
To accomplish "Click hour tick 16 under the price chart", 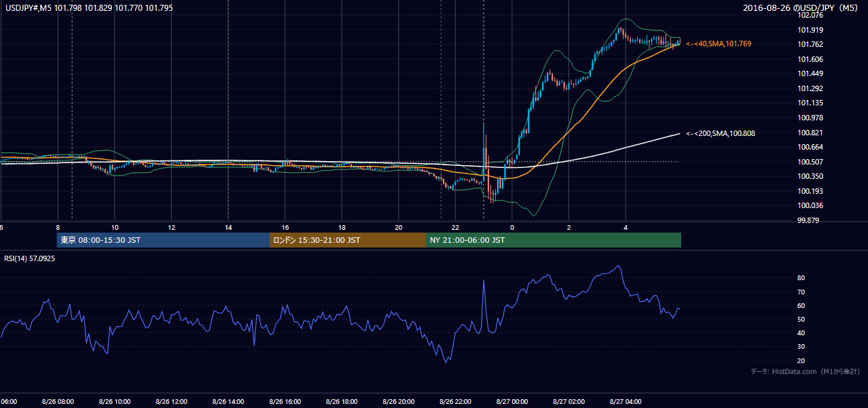I will click(285, 228).
